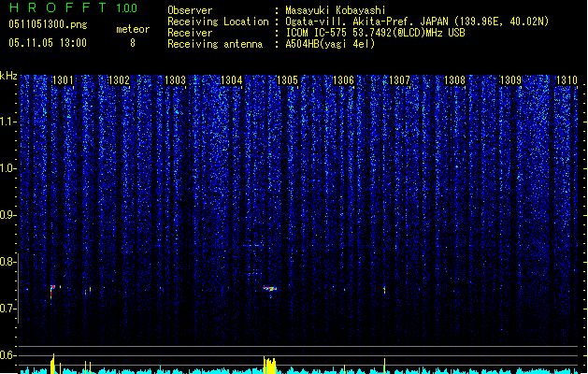The image size is (588, 374).
Task: Click the 0.8 kHz axis label
Action: click(7, 262)
